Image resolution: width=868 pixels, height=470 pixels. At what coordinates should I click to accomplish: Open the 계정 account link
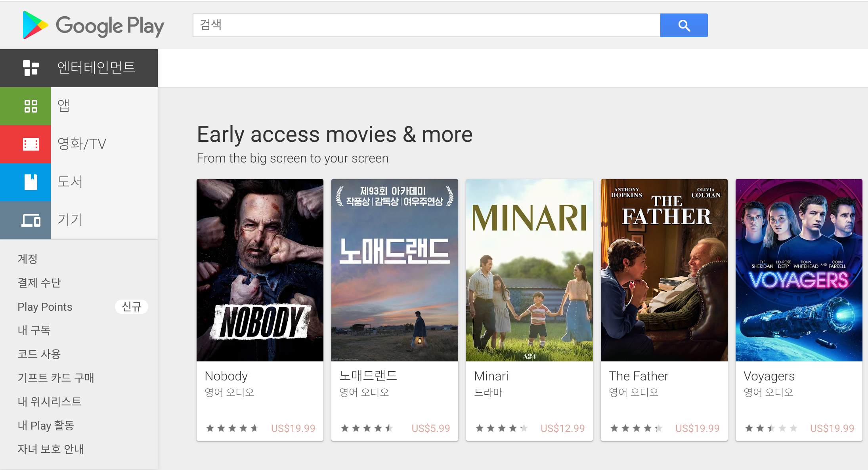click(x=27, y=259)
